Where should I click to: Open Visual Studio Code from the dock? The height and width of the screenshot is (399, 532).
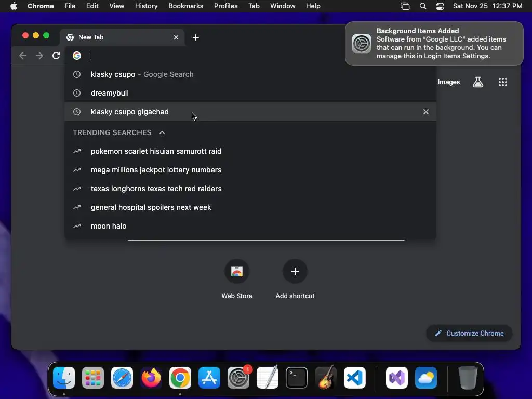pyautogui.click(x=354, y=378)
